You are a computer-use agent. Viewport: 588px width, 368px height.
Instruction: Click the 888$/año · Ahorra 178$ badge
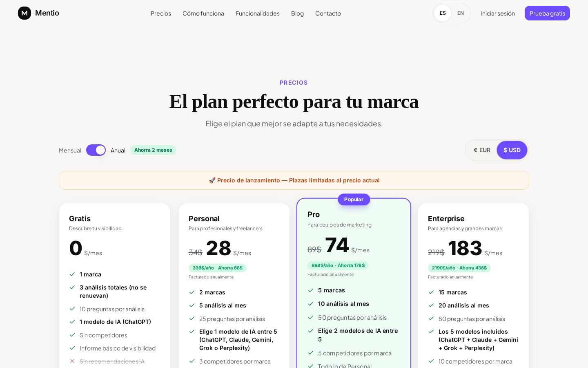coord(338,265)
